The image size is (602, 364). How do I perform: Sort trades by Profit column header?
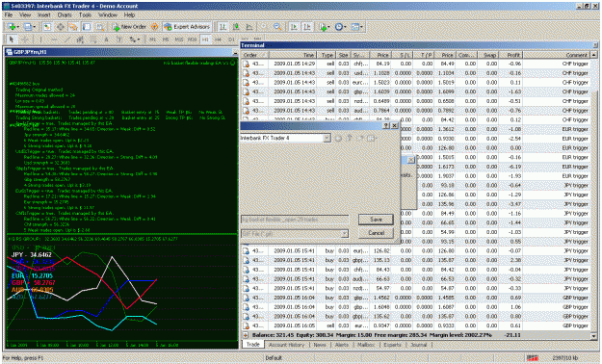pyautogui.click(x=510, y=55)
